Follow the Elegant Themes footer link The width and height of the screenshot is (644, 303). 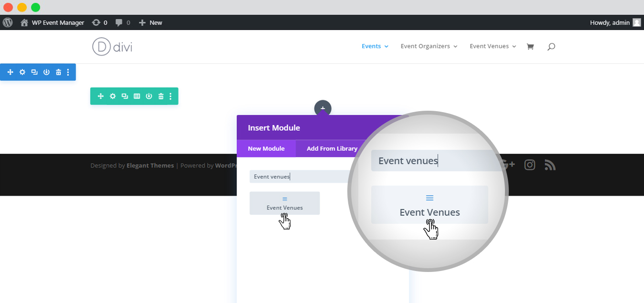click(150, 166)
